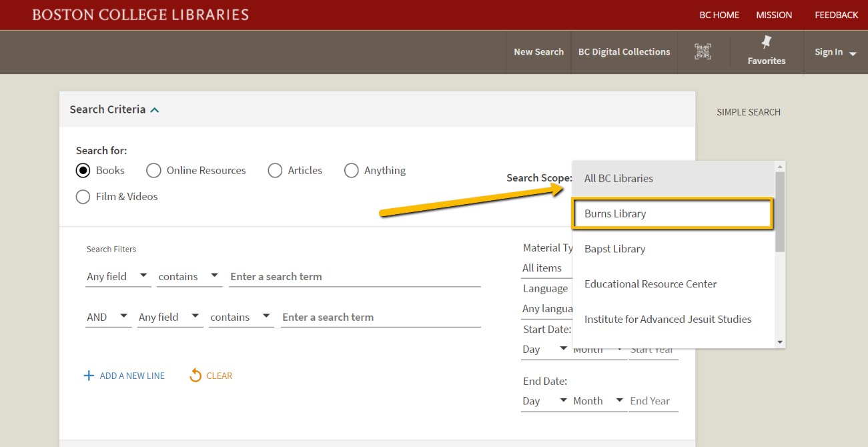The image size is (868, 447).
Task: Open the End Date Month dropdown
Action: 599,401
